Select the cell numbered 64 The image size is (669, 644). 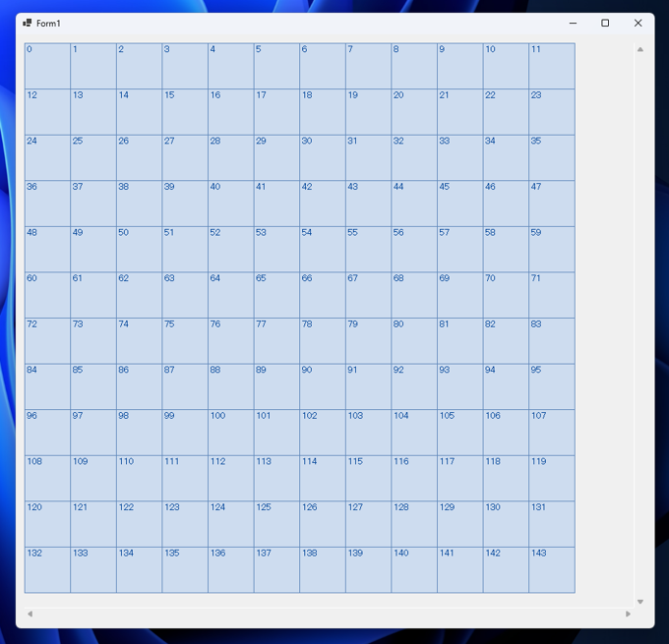tap(231, 295)
